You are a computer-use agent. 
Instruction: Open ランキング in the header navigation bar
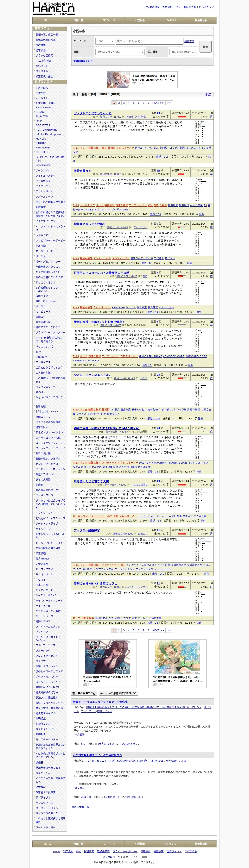pos(170,20)
